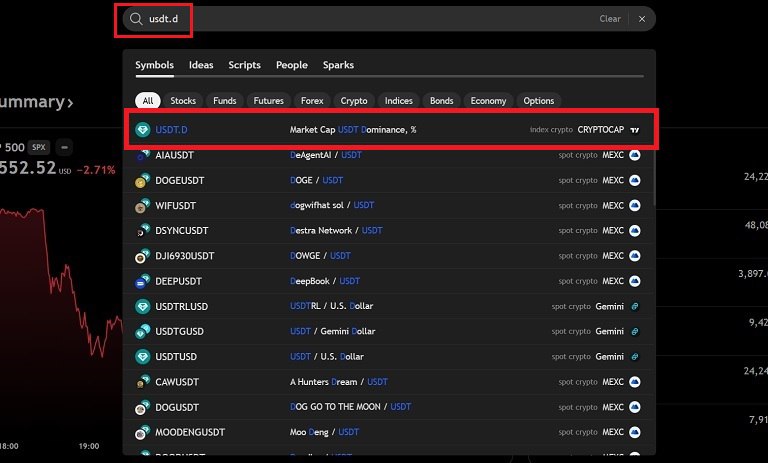The width and height of the screenshot is (768, 463).
Task: Clear the search text
Action: point(610,19)
